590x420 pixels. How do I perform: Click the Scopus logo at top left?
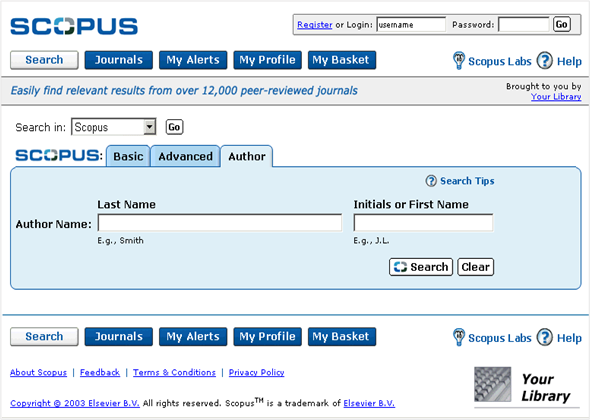[x=74, y=26]
